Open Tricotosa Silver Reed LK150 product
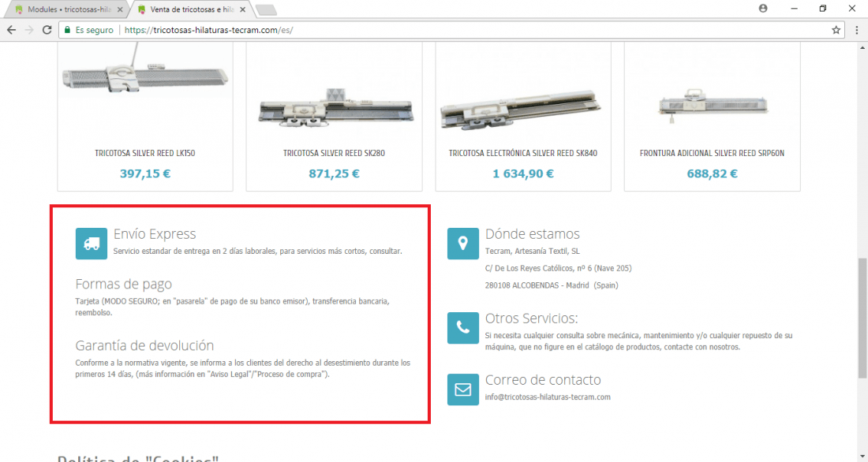The width and height of the screenshot is (868, 462). pos(145,153)
